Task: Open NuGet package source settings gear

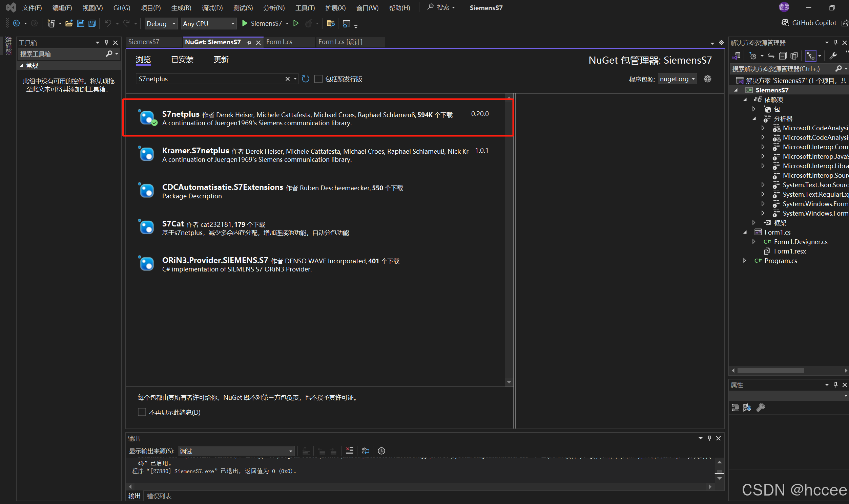Action: coord(707,79)
